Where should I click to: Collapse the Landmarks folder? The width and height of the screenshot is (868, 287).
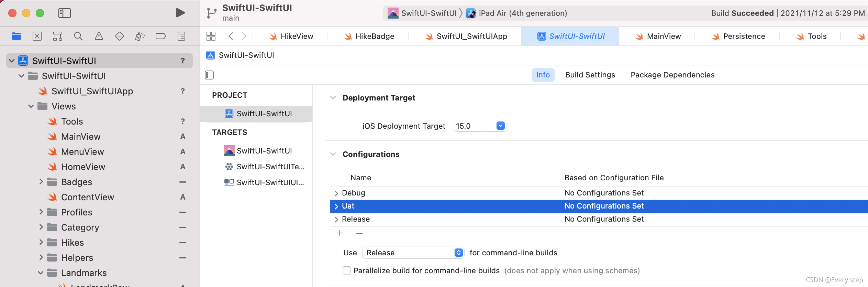[x=41, y=273]
